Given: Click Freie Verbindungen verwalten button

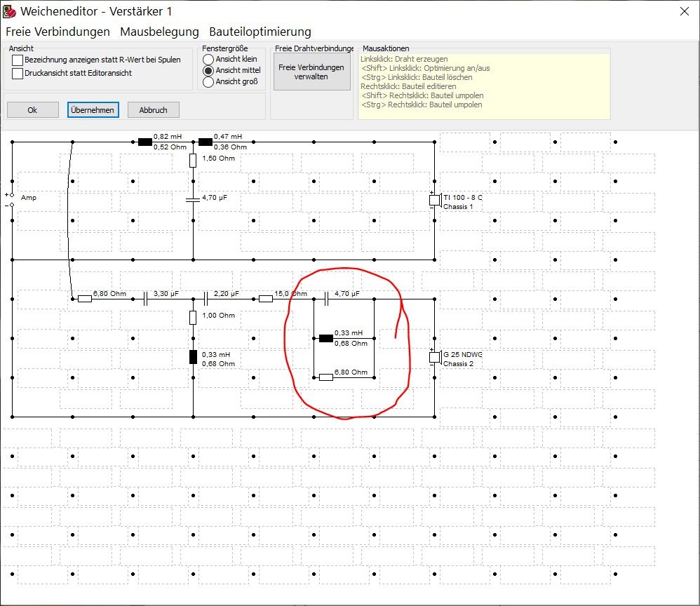Looking at the screenshot, I should [x=311, y=72].
